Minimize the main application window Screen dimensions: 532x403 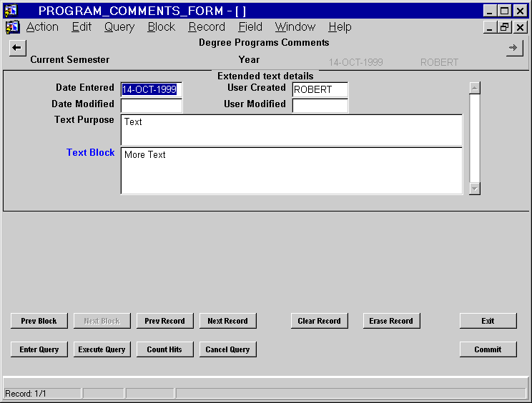pyautogui.click(x=490, y=11)
